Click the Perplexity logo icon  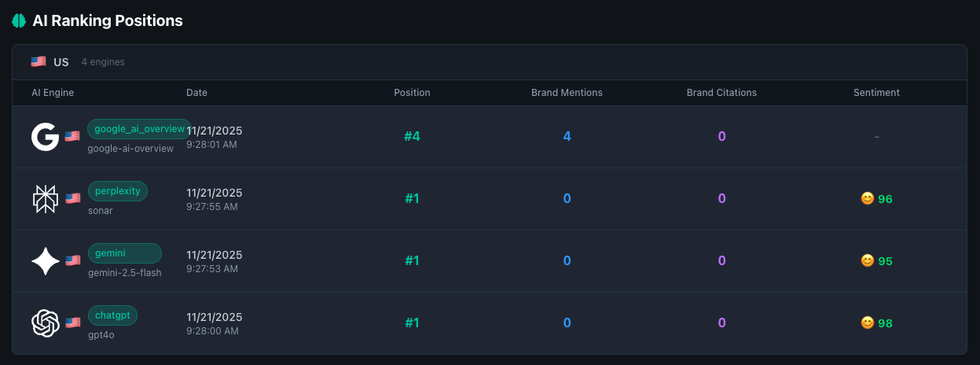pyautogui.click(x=46, y=199)
